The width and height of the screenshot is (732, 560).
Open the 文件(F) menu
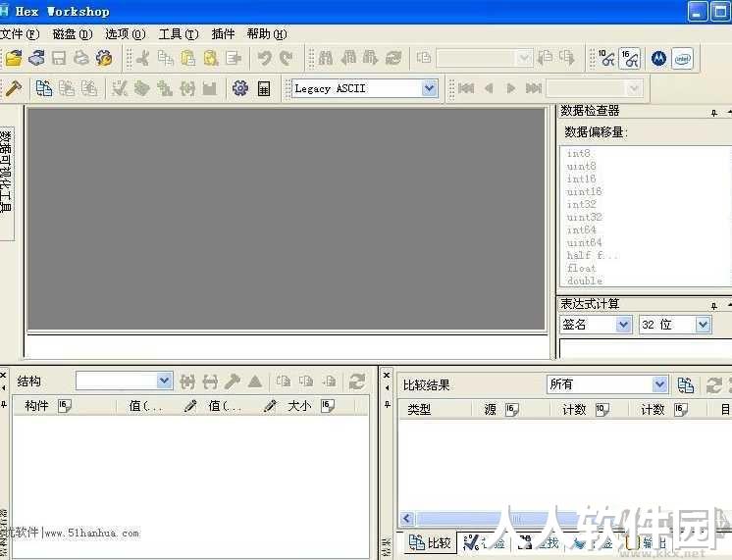[20, 34]
